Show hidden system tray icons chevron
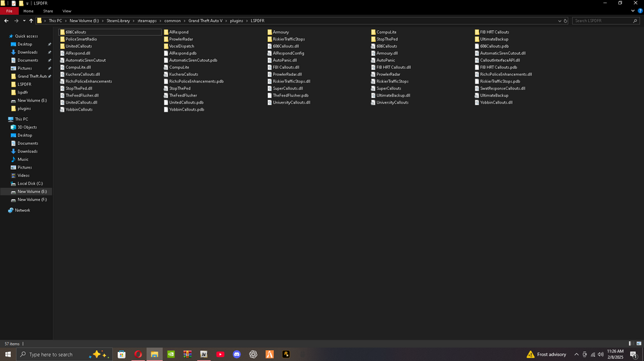Image resolution: width=644 pixels, height=361 pixels. point(576,355)
